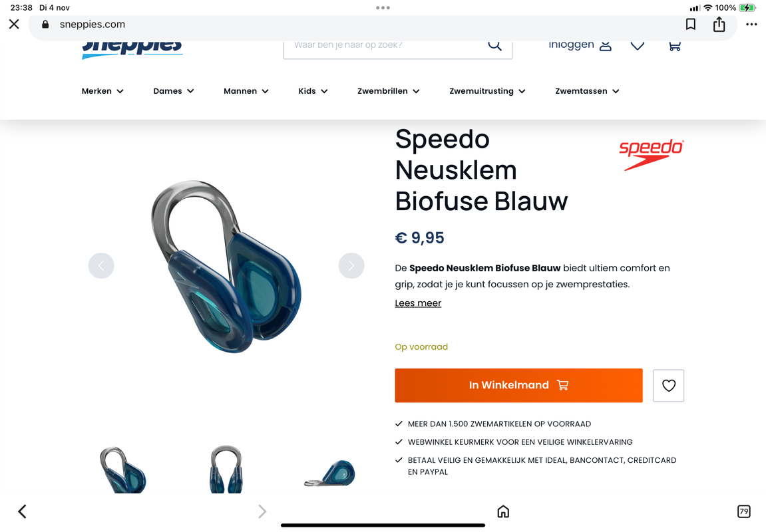The height and width of the screenshot is (532, 766).
Task: Open the wishlist heart icon in header
Action: pos(638,46)
